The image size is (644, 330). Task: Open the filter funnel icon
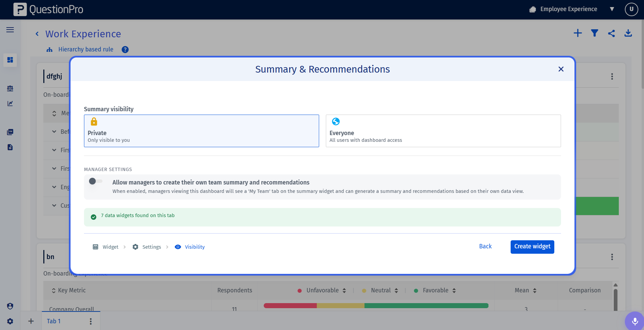click(x=595, y=33)
